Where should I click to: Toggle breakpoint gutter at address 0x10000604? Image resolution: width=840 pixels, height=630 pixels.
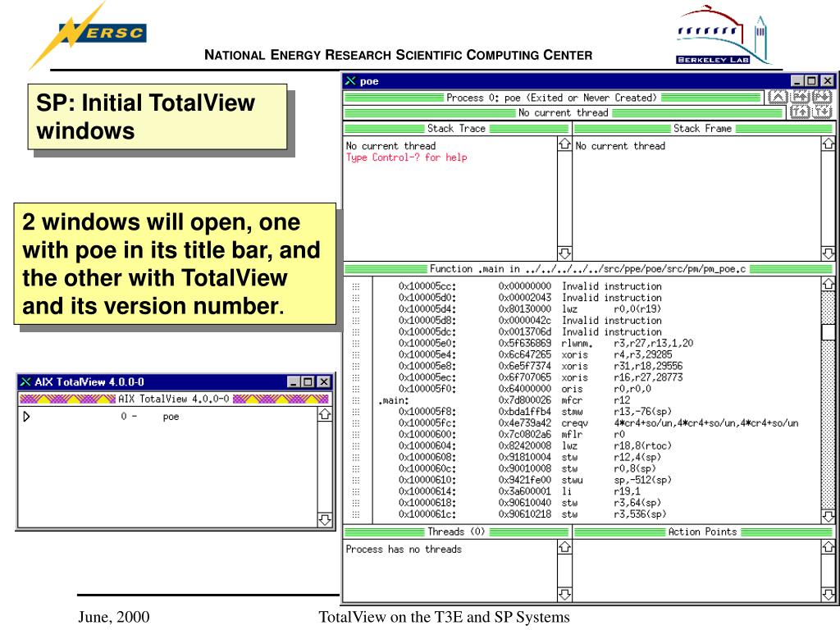point(356,445)
